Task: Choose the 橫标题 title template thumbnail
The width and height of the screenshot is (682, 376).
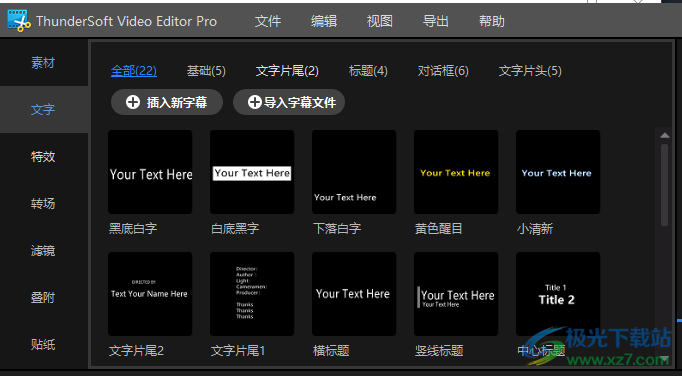Action: point(354,294)
